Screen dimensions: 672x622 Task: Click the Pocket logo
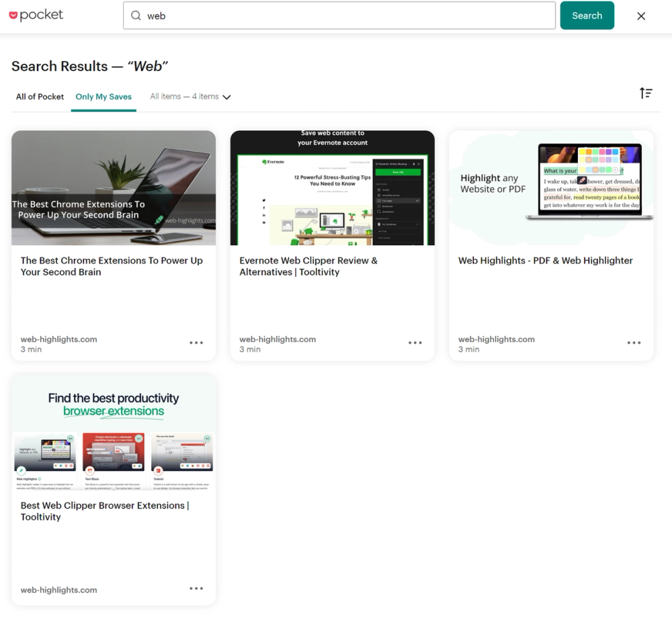[x=36, y=15]
